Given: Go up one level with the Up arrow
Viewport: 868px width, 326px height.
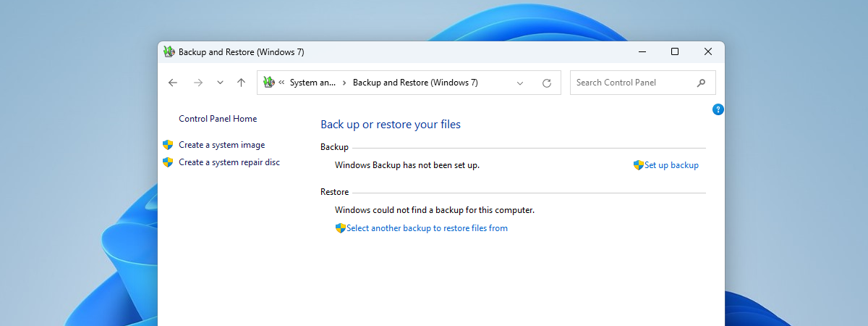Looking at the screenshot, I should pyautogui.click(x=242, y=83).
